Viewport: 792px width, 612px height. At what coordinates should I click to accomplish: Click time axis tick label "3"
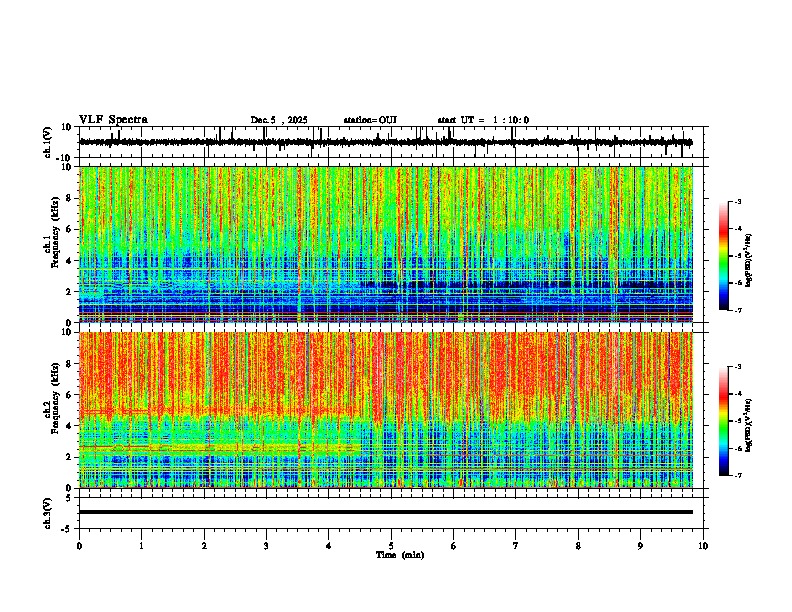pyautogui.click(x=266, y=546)
